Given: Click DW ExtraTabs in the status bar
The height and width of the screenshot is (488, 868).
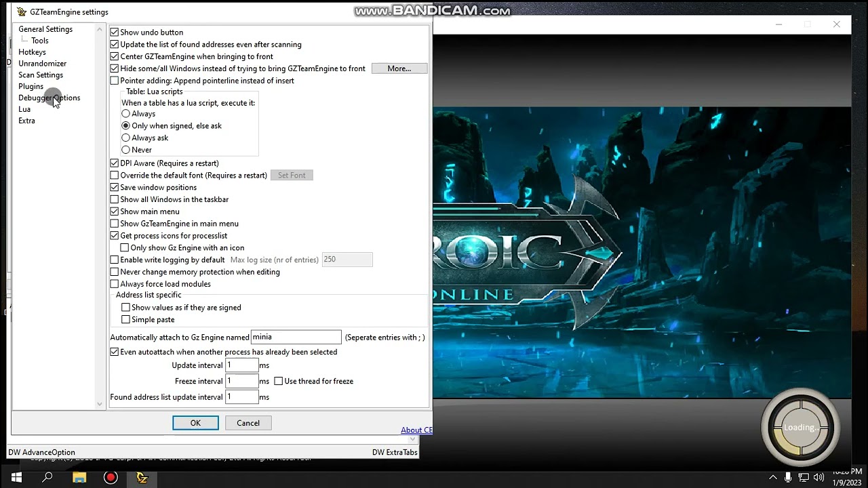Looking at the screenshot, I should tap(395, 452).
